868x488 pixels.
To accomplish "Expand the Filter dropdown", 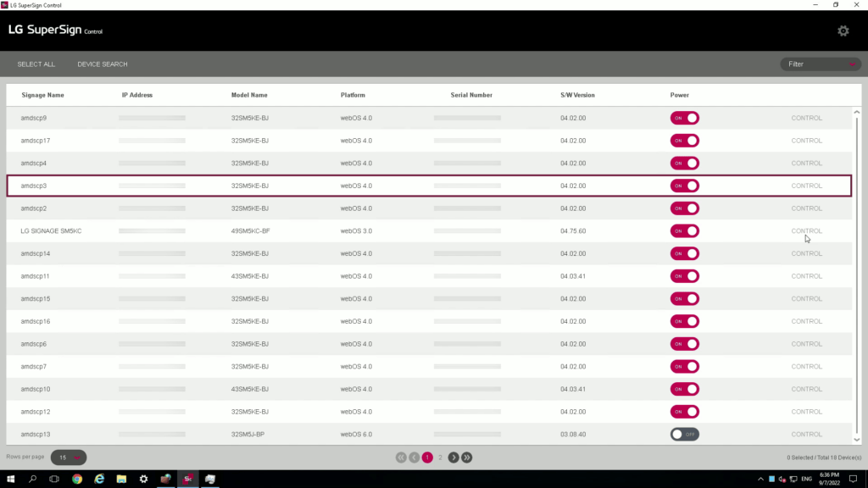I will [x=820, y=64].
